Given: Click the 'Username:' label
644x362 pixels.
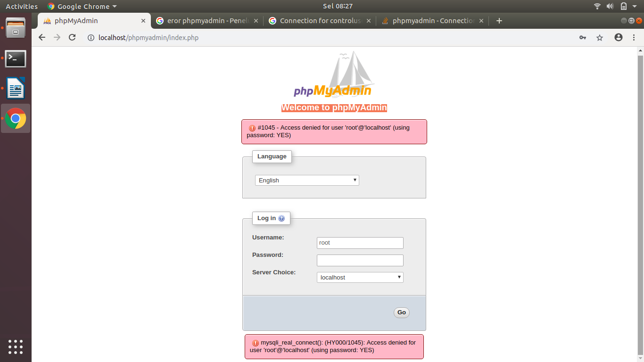Looking at the screenshot, I should 268,238.
